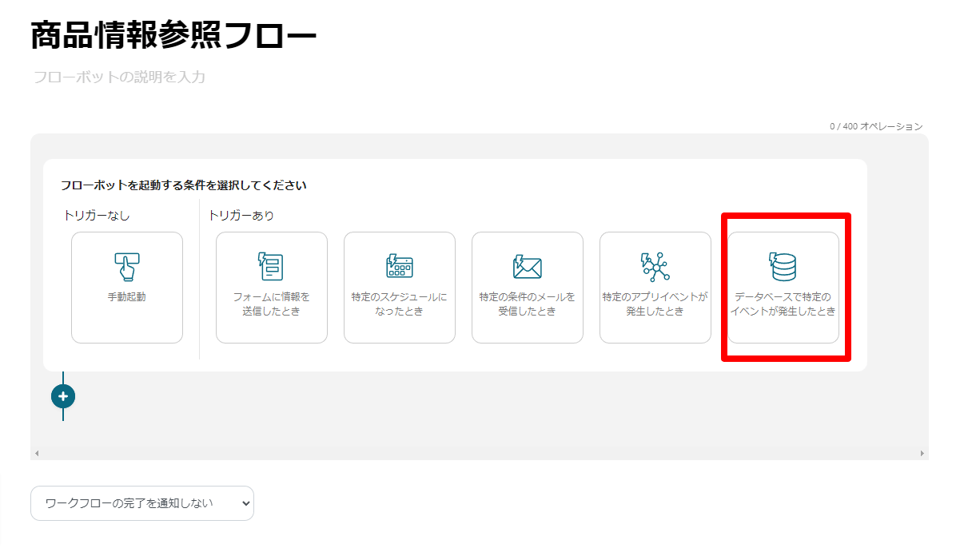Screen dimensions: 960x560
Task: Click the トリガーあり heading
Action: [x=241, y=216]
